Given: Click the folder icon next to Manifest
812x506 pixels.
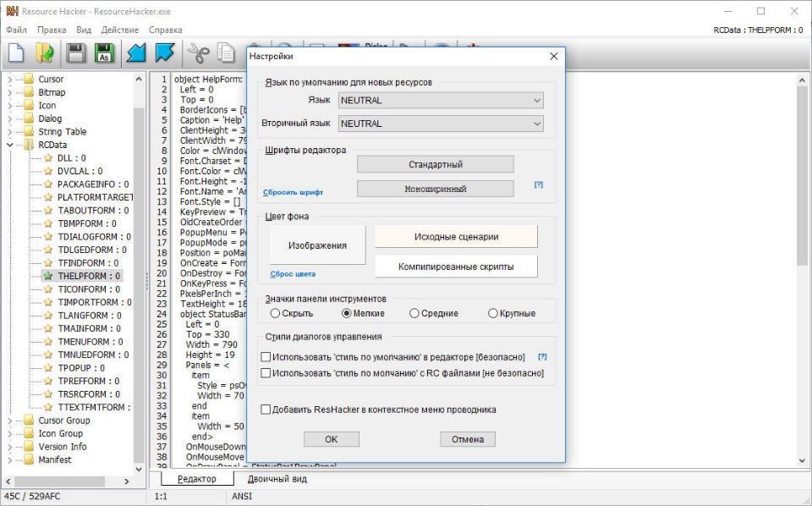Looking at the screenshot, I should (29, 459).
